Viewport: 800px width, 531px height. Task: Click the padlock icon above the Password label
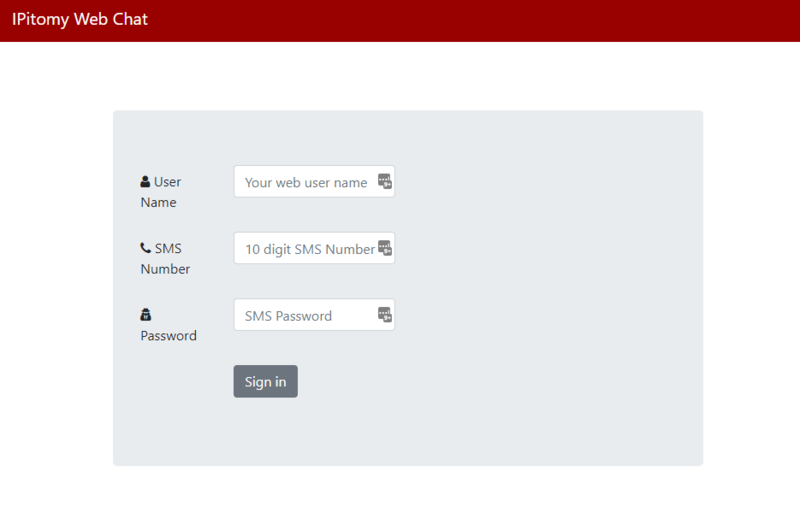point(145,314)
